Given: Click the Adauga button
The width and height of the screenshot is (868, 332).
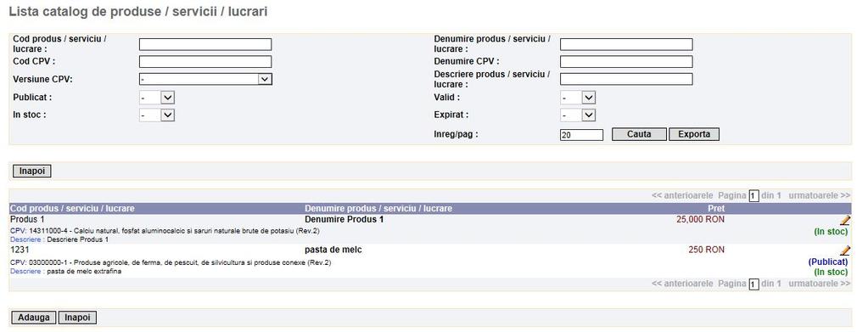Looking at the screenshot, I should [x=34, y=318].
